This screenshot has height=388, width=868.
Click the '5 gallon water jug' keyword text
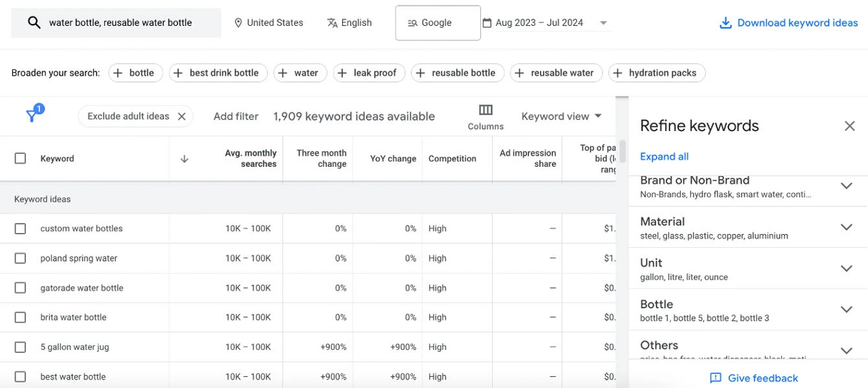(75, 347)
